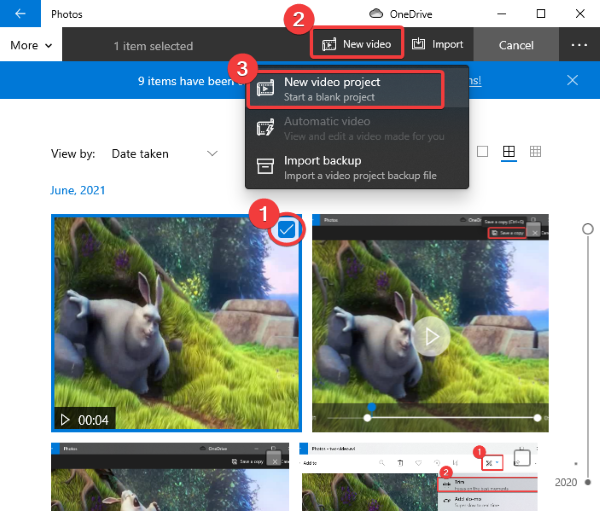
Task: Expand the Date taken view-by dropdown
Action: point(165,153)
